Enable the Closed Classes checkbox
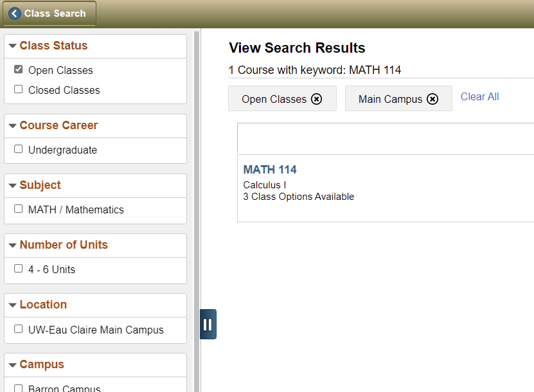Image resolution: width=534 pixels, height=392 pixels. tap(19, 89)
